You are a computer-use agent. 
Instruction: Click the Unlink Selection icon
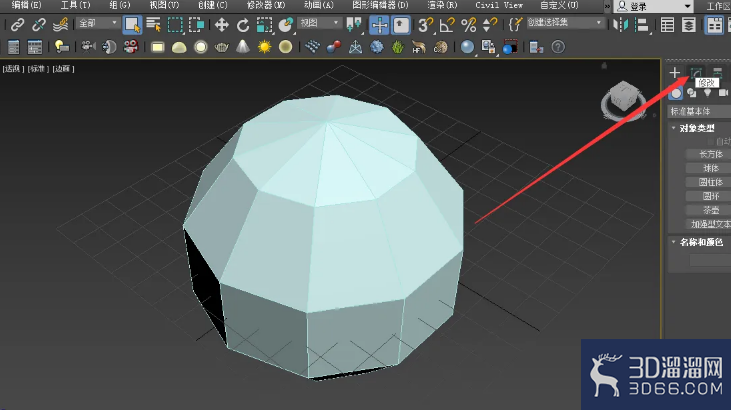[39, 24]
